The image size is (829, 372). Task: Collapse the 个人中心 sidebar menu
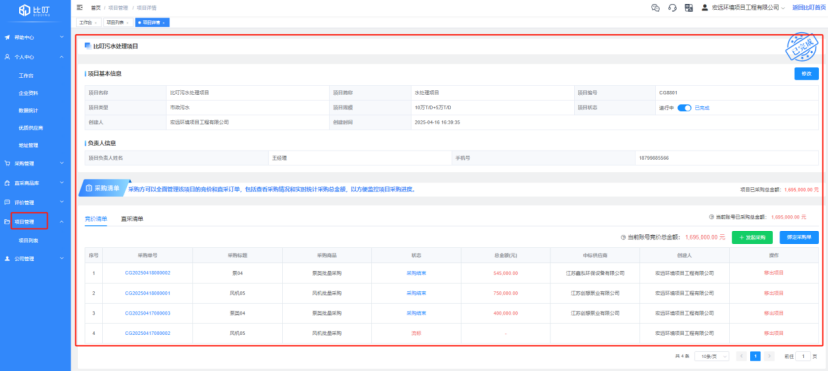coord(62,57)
